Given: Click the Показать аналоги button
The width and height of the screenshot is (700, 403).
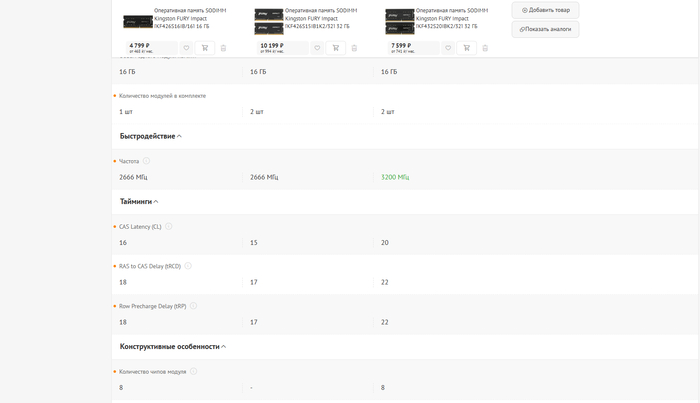Looking at the screenshot, I should (x=546, y=29).
